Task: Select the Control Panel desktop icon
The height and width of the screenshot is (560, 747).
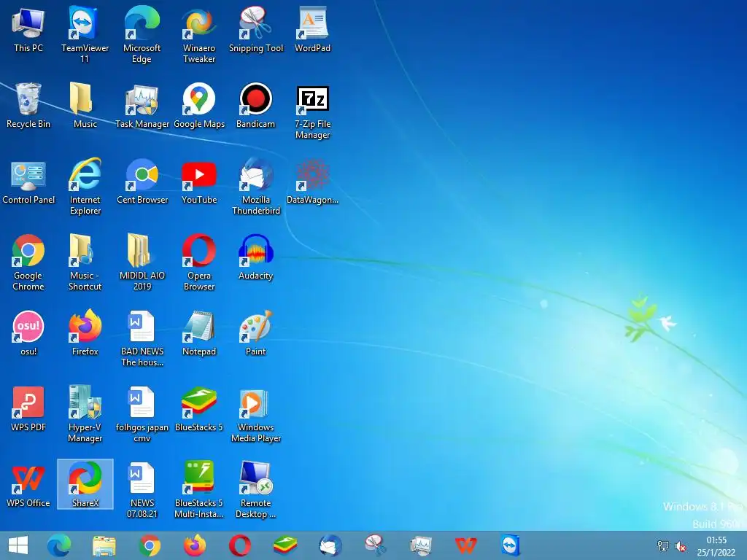Action: pos(28,182)
